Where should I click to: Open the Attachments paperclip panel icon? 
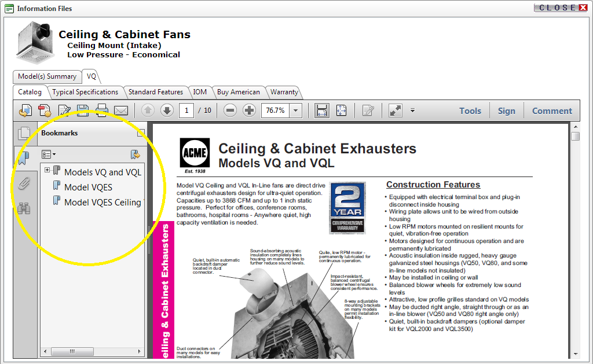(x=24, y=183)
